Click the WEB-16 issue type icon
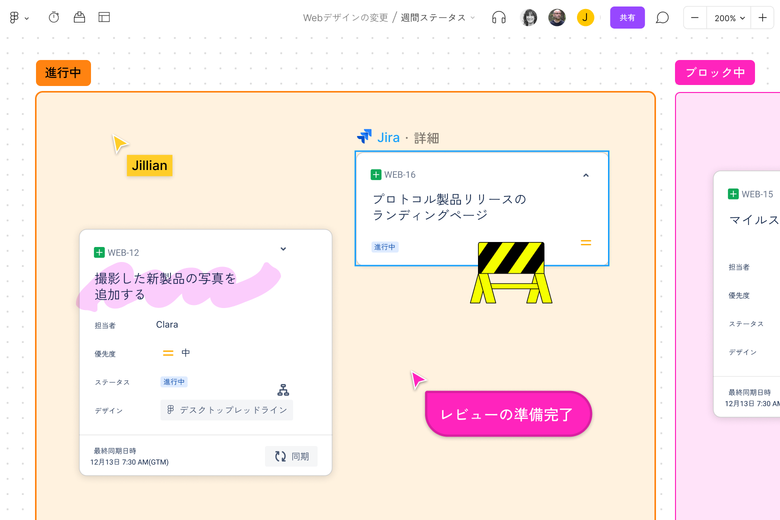 (376, 175)
